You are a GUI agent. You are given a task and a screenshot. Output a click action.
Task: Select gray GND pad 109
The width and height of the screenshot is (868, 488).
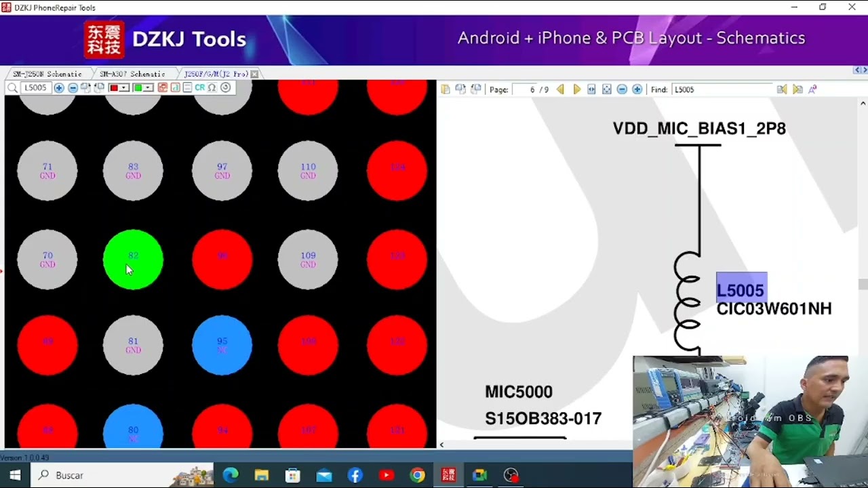pyautogui.click(x=308, y=260)
